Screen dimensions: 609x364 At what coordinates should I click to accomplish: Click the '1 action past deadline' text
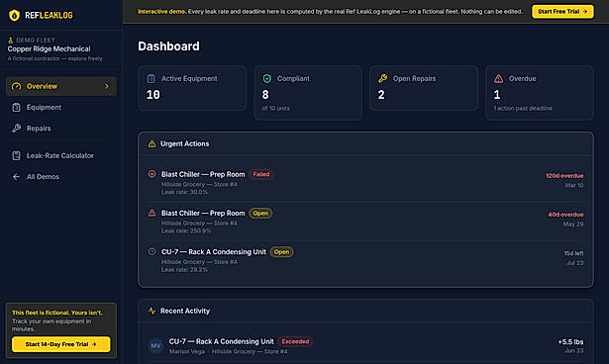click(x=523, y=108)
